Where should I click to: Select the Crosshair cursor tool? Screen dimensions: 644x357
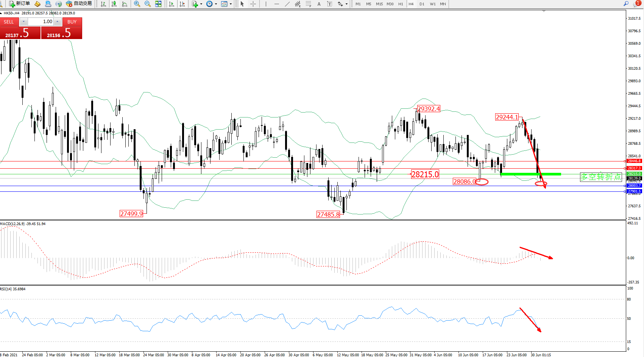point(253,4)
